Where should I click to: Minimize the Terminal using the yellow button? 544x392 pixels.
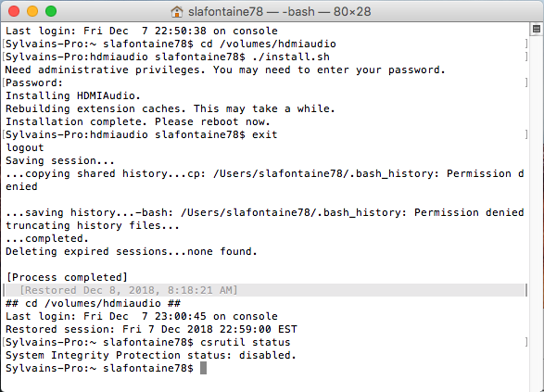pyautogui.click(x=32, y=11)
